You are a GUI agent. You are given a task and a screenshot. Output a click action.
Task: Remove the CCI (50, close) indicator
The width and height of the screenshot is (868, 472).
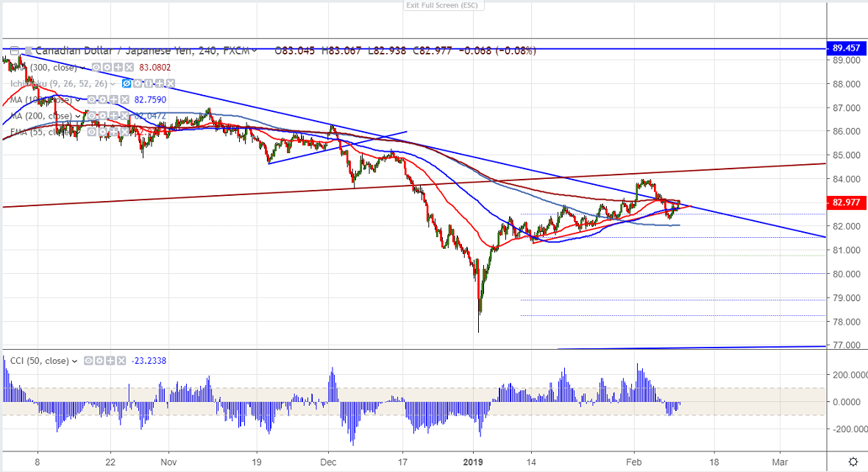pos(121,361)
